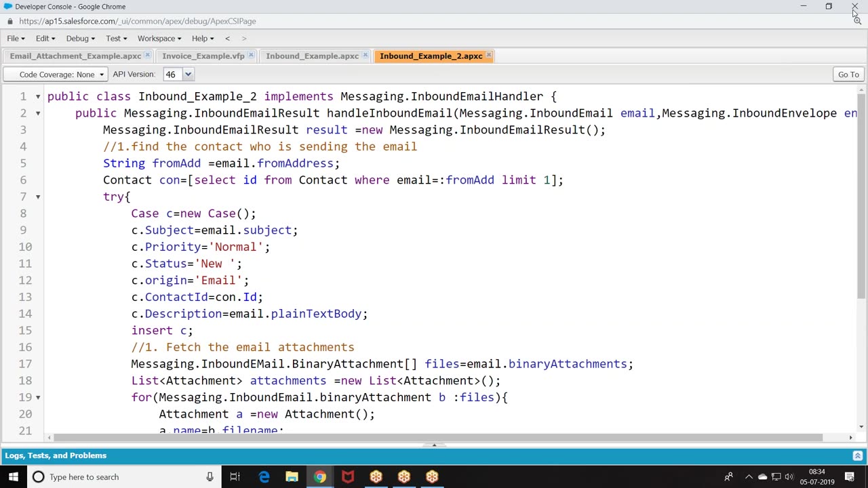Image resolution: width=868 pixels, height=488 pixels.
Task: Close the Email_Attachment_Example.apxc tab
Action: 147,56
